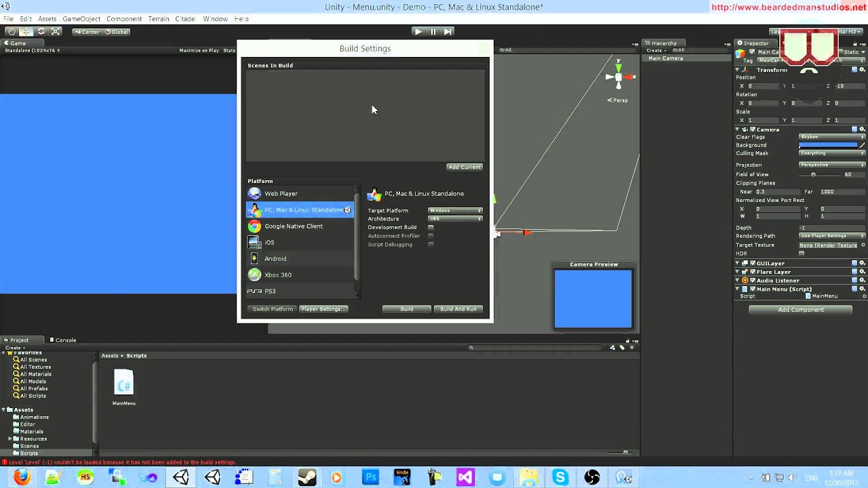
Task: Click the Add Current button
Action: [x=465, y=167]
